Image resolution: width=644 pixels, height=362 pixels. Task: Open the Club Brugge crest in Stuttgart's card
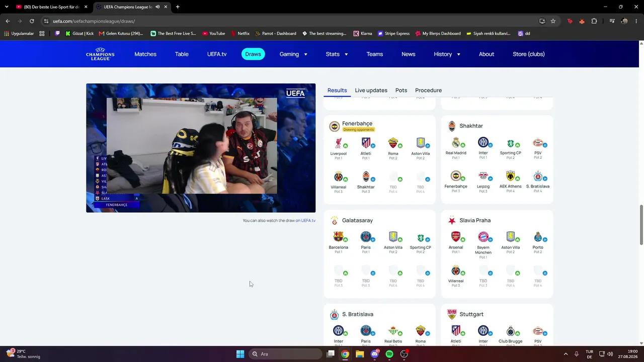[x=510, y=331]
